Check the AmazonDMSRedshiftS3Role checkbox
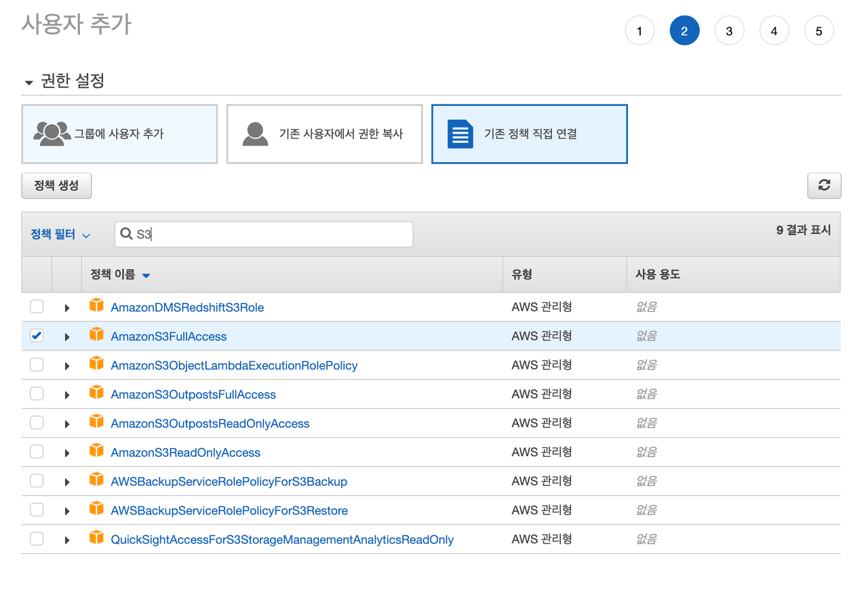This screenshot has width=868, height=589. (37, 306)
